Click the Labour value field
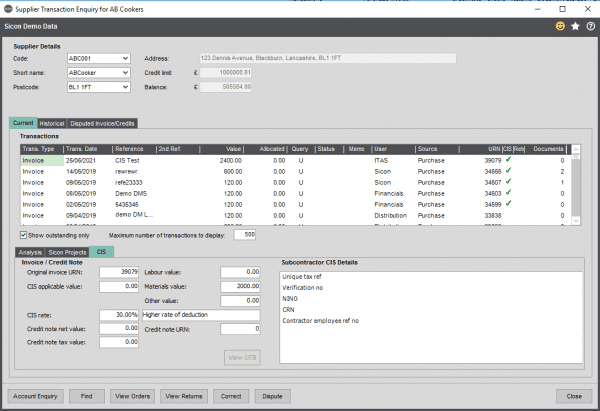 (240, 272)
